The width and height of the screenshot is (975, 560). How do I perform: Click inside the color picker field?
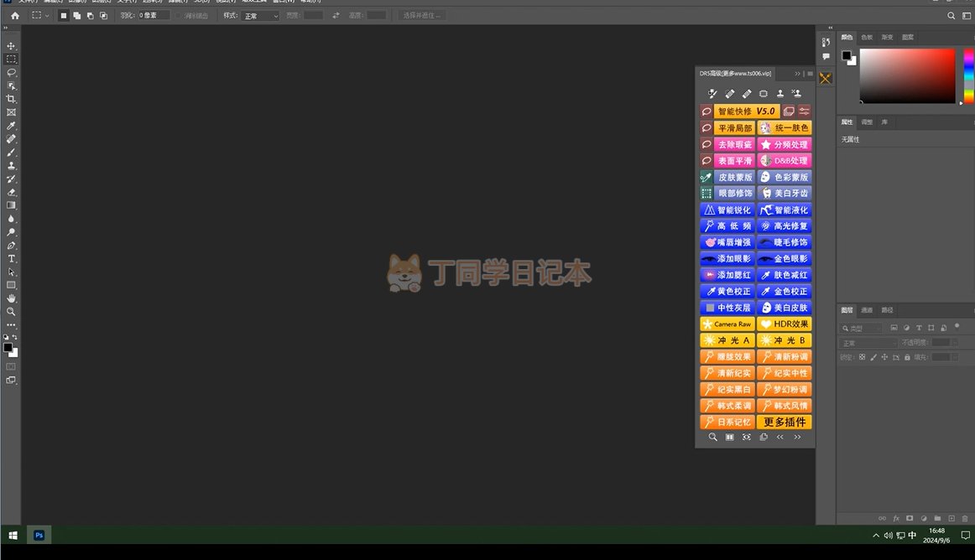pos(906,75)
